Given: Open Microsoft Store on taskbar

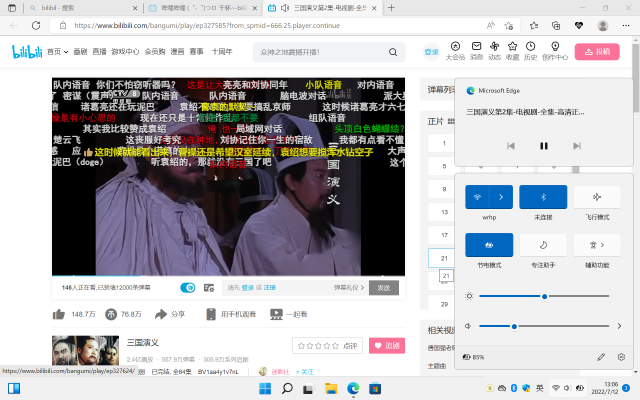Looking at the screenshot, I should click(x=375, y=388).
